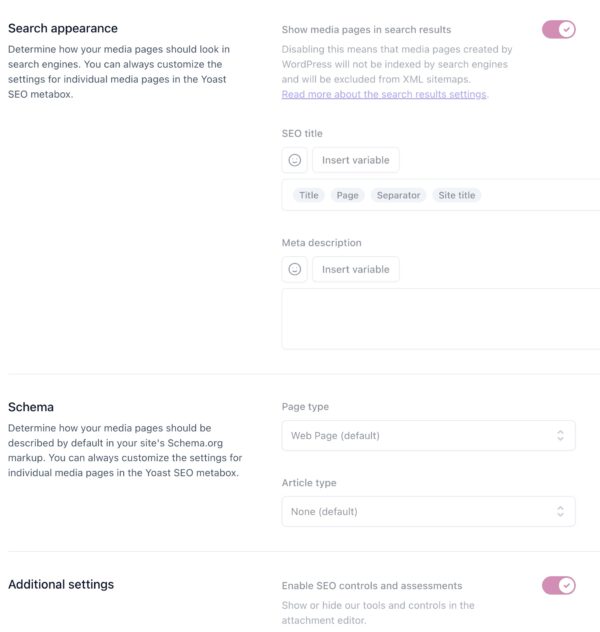Click the checkmark knob on media pages toggle
The width and height of the screenshot is (600, 632).
[567, 30]
